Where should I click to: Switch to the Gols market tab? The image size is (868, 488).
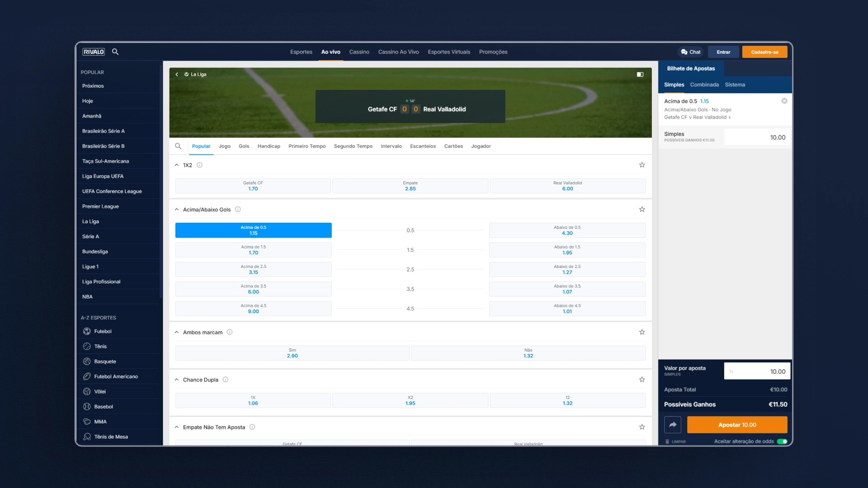point(244,146)
